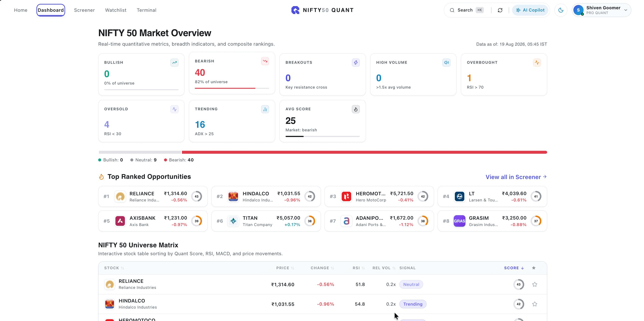Click the refresh data icon
644x321 pixels.
500,10
